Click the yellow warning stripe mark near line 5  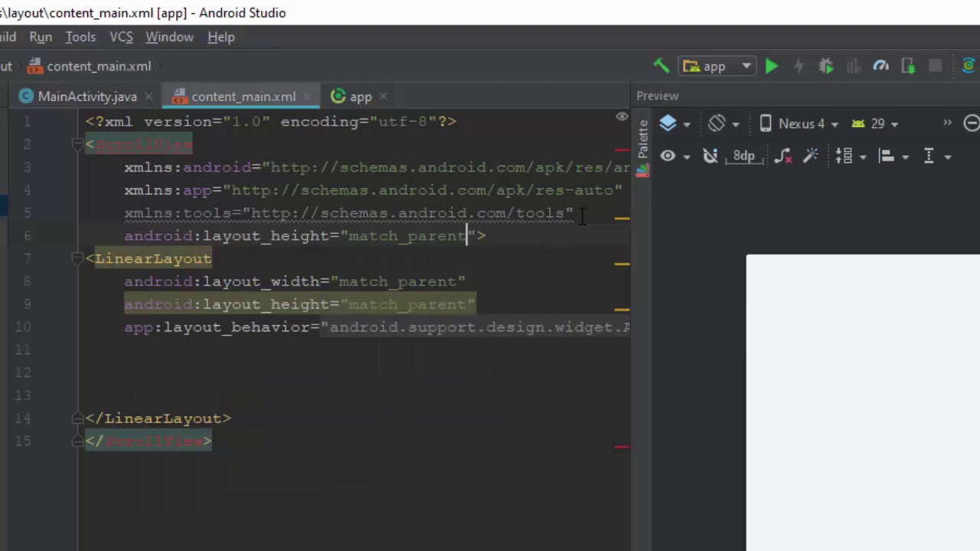click(x=622, y=219)
